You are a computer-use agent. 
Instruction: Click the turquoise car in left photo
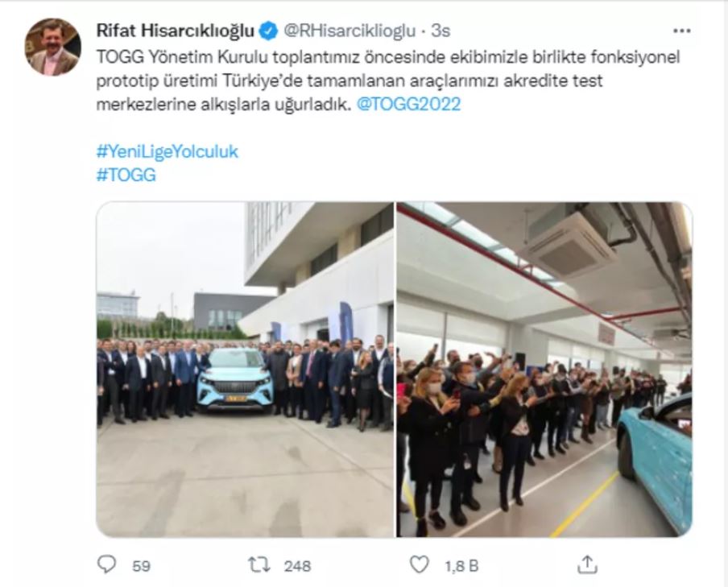point(236,380)
